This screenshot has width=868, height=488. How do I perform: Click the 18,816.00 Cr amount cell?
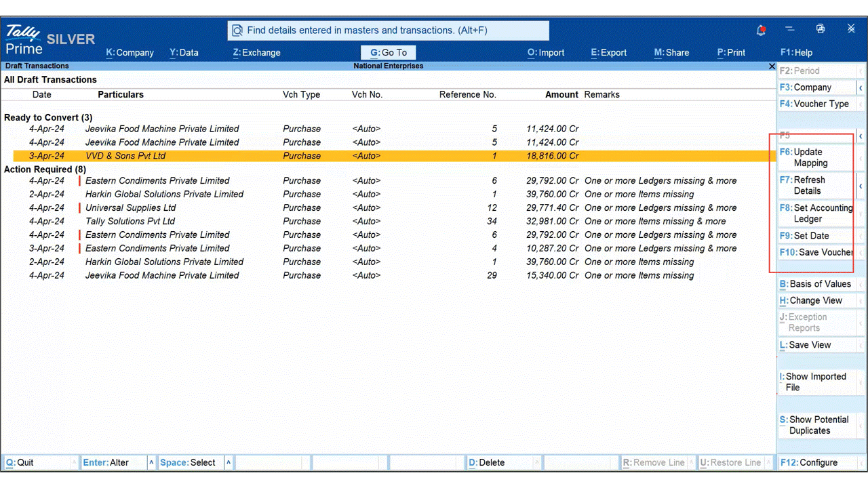click(x=553, y=156)
